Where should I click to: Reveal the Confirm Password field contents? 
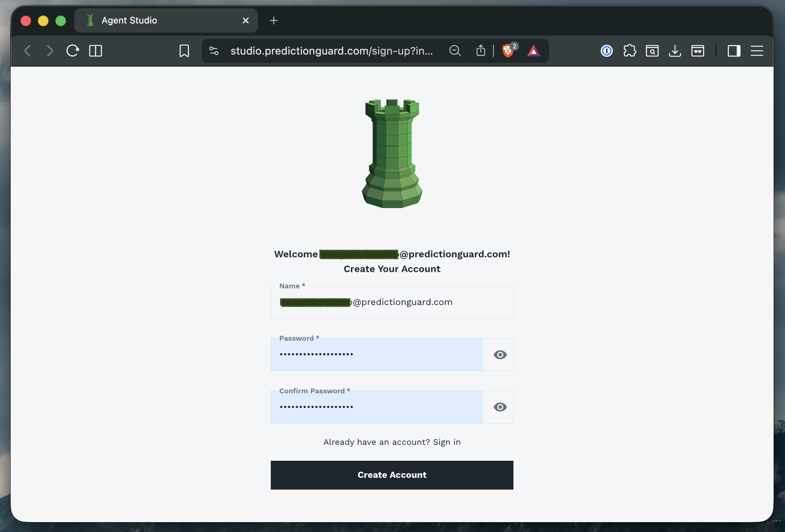(500, 407)
